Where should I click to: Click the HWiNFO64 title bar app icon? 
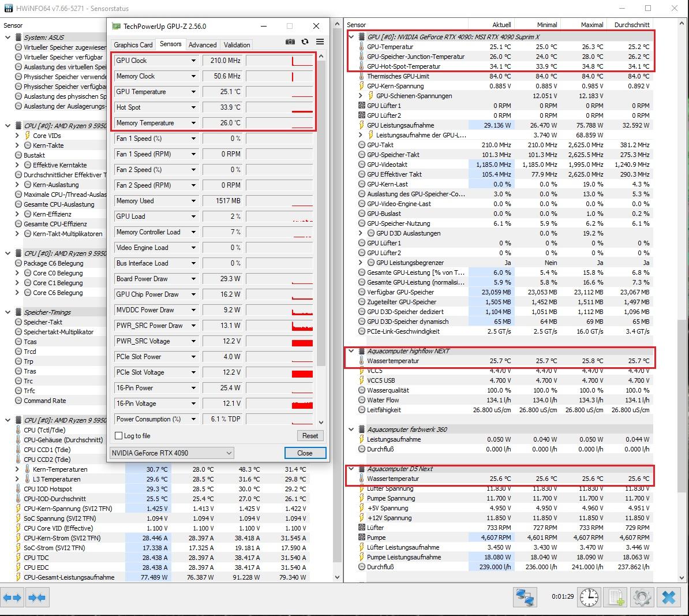8,8
